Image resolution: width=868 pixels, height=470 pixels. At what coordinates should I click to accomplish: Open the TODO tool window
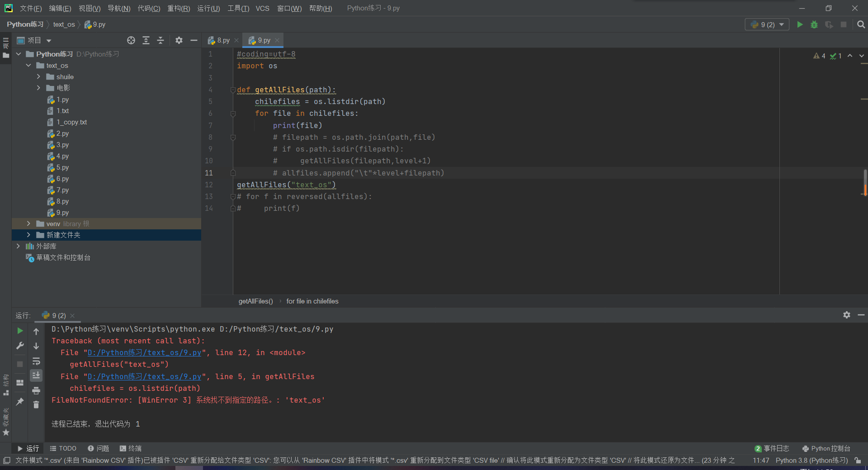(63, 448)
